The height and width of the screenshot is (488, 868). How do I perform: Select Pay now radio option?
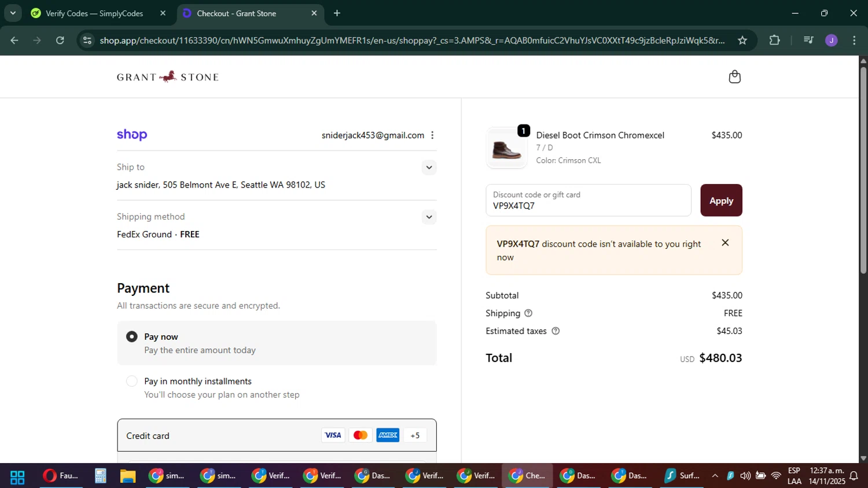tap(132, 336)
